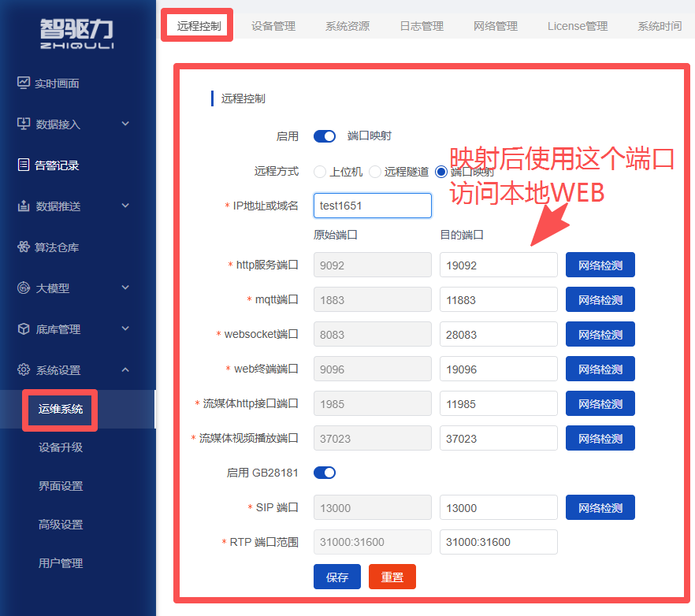The height and width of the screenshot is (616, 695).
Task: Click the blue 保存 button
Action: tap(337, 577)
